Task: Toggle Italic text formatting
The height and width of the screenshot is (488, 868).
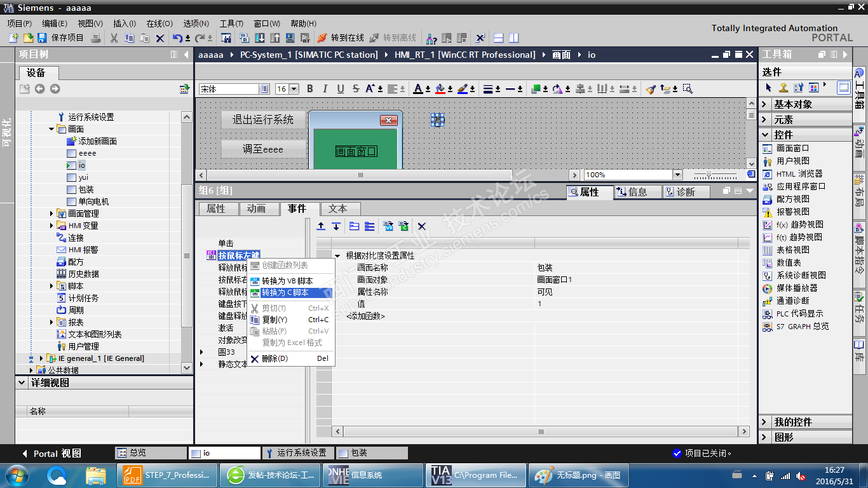Action: pos(325,89)
